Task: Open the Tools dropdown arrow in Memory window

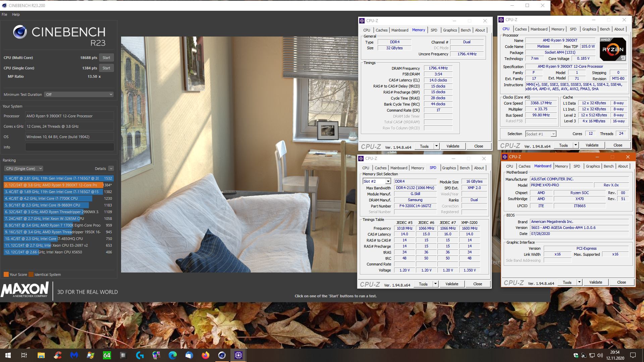Action: pos(436,146)
